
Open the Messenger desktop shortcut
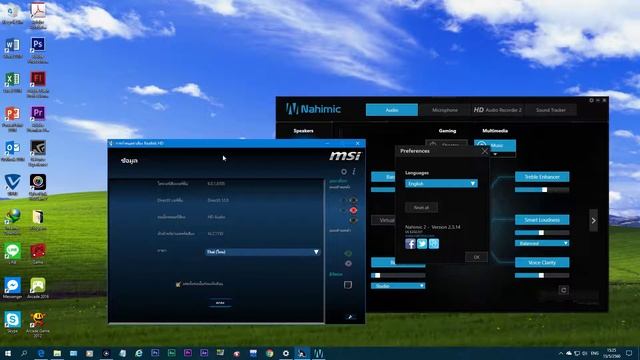coord(13,288)
